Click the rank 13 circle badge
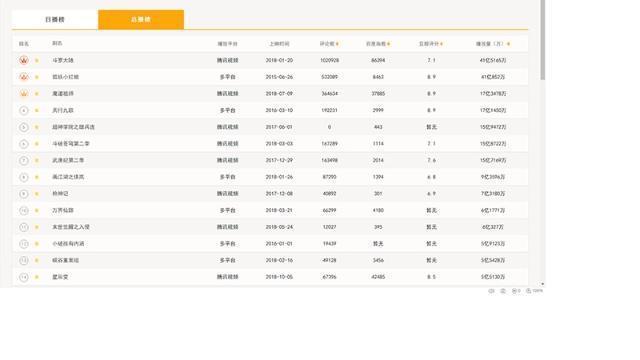Screen dimensions: 640x360 (x=24, y=260)
